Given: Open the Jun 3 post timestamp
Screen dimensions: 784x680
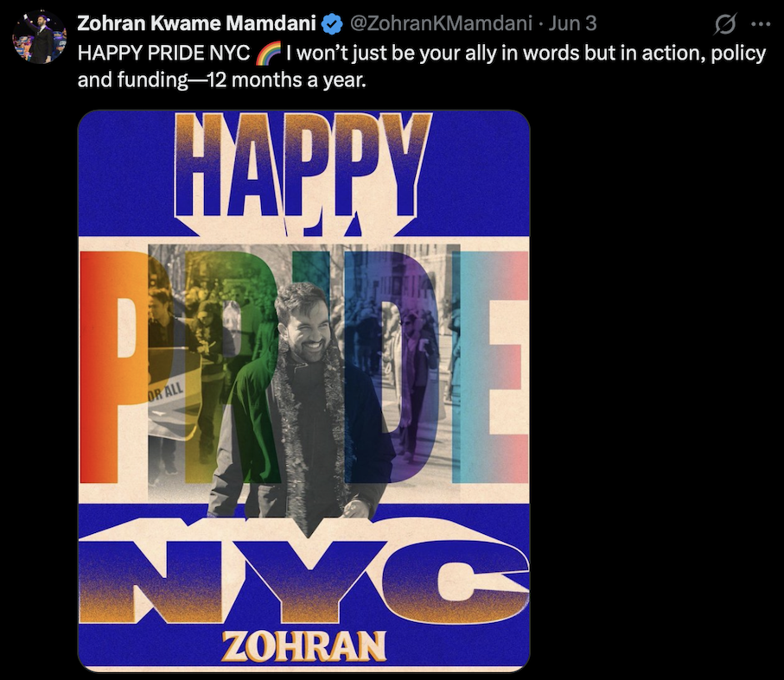Looking at the screenshot, I should [572, 23].
